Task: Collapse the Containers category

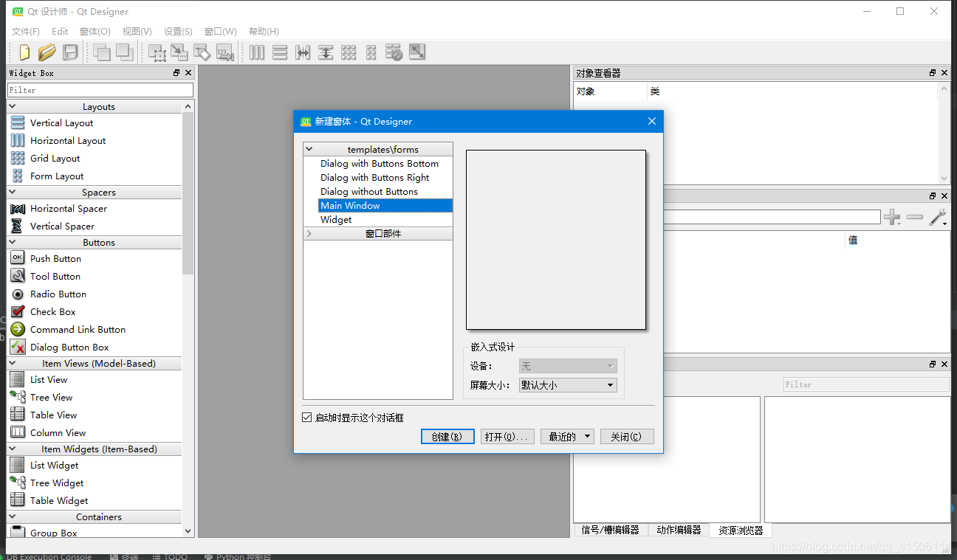Action: (x=13, y=517)
